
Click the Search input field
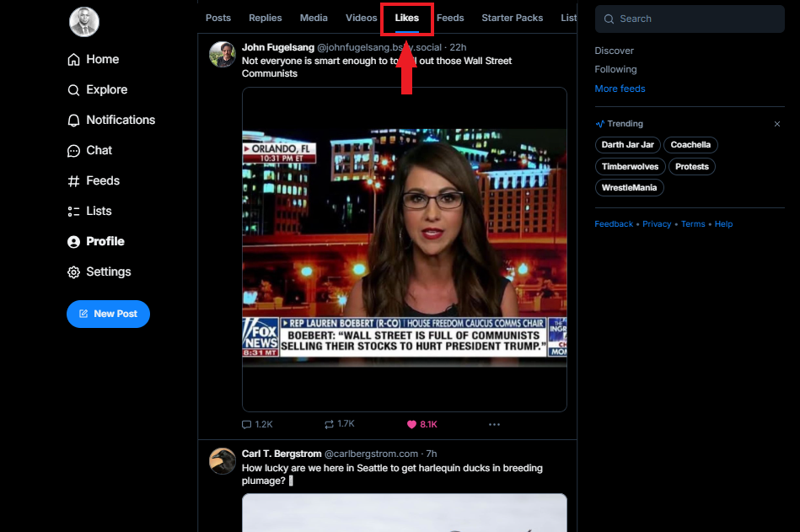[690, 19]
